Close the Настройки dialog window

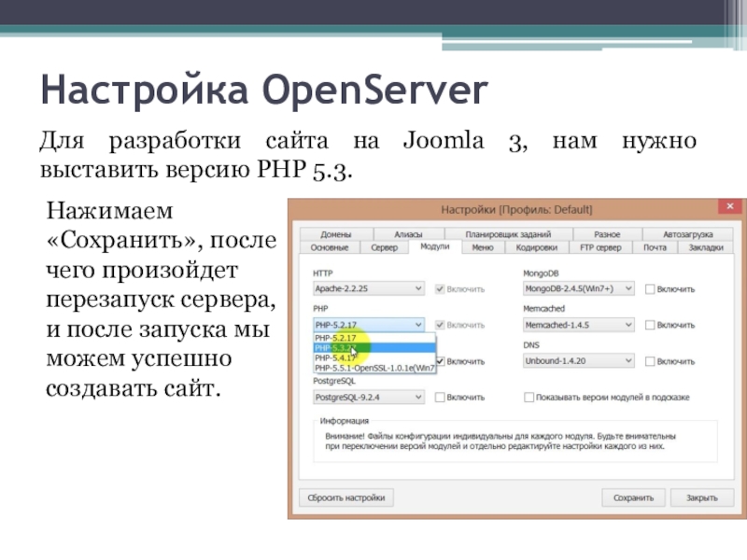coord(730,206)
